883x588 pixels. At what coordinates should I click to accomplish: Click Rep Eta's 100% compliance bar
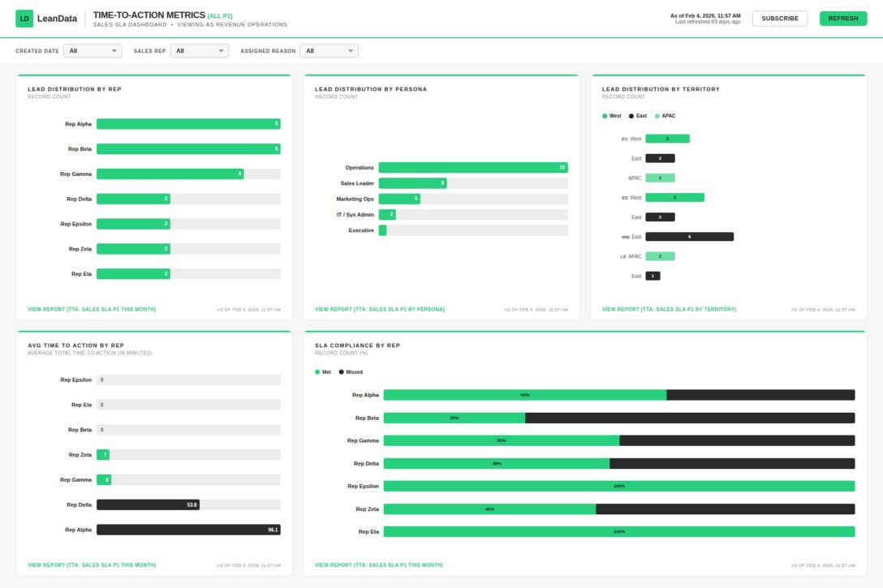[x=619, y=531]
